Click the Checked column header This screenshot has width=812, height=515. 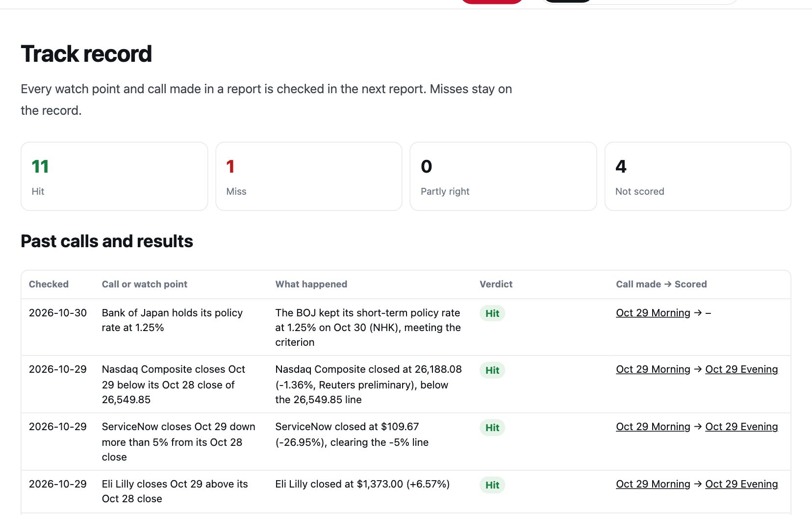(49, 284)
